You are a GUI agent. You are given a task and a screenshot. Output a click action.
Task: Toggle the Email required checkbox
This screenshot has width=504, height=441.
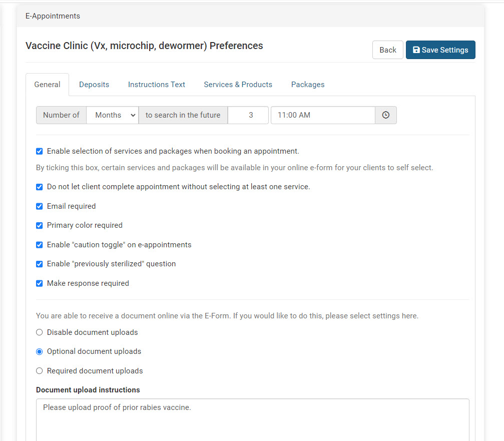[40, 206]
